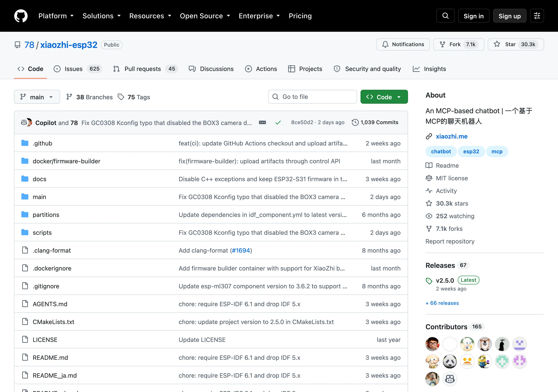View the 75 Tags link
The height and width of the screenshot is (392, 558).
(x=134, y=97)
